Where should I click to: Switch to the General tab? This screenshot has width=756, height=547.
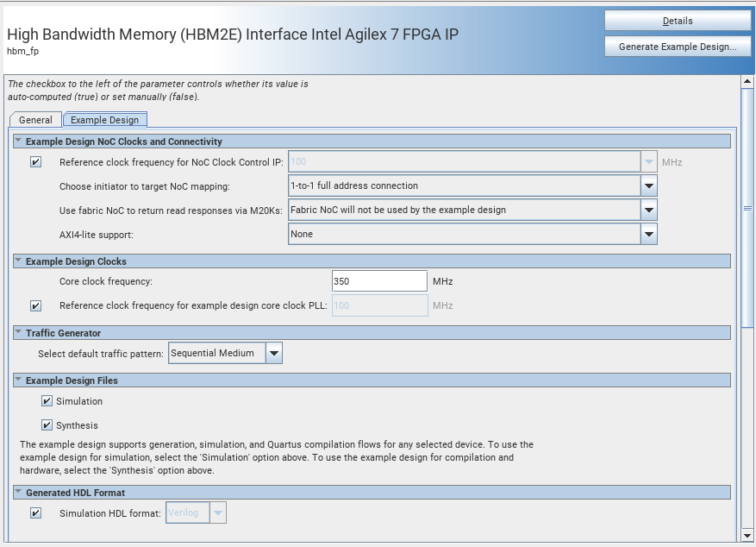click(x=35, y=120)
